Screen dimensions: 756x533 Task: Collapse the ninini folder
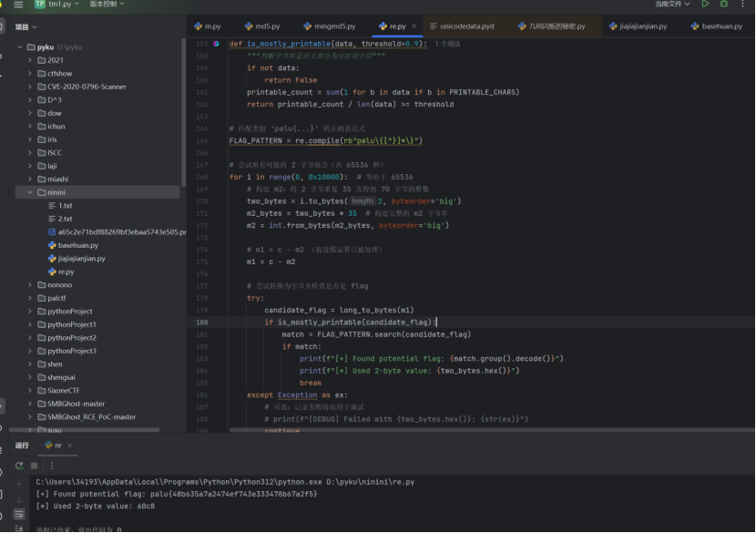30,192
